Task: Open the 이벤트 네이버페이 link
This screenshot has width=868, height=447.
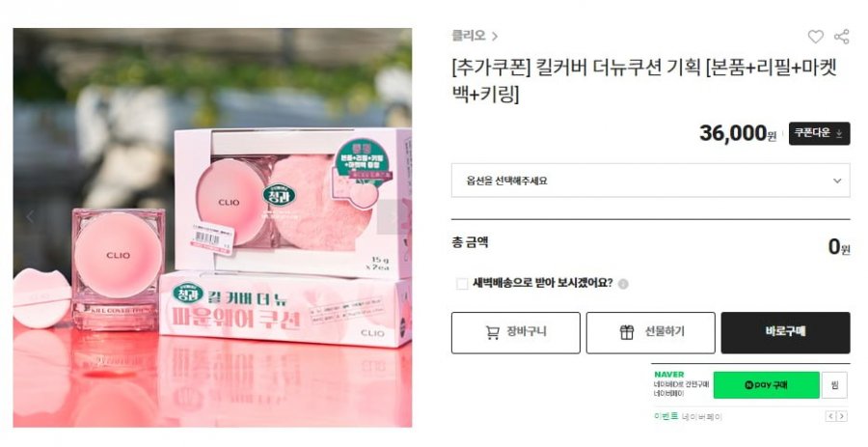Action: pyautogui.click(x=688, y=416)
